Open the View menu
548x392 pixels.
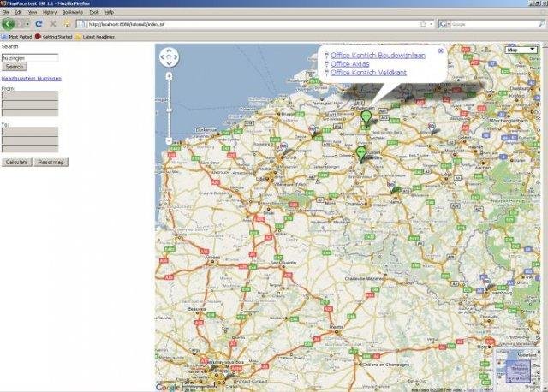coord(33,12)
